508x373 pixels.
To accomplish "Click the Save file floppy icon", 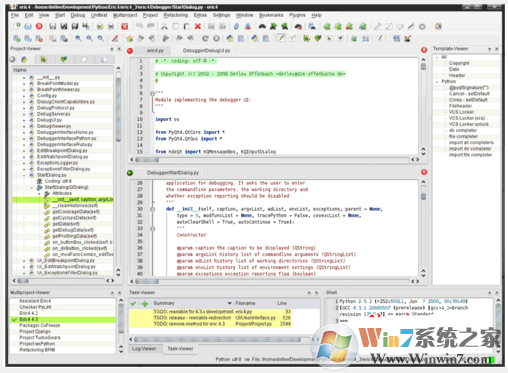I will click(x=53, y=26).
